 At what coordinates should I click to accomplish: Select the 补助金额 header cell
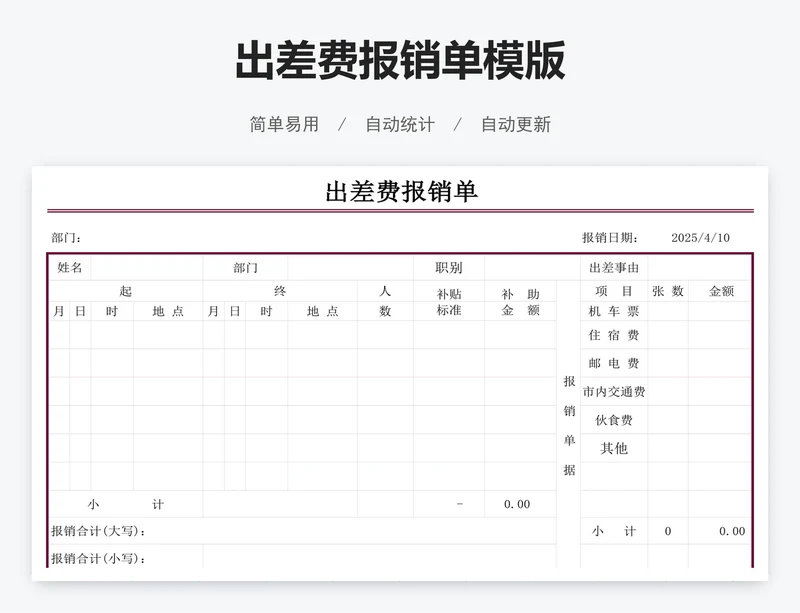520,301
